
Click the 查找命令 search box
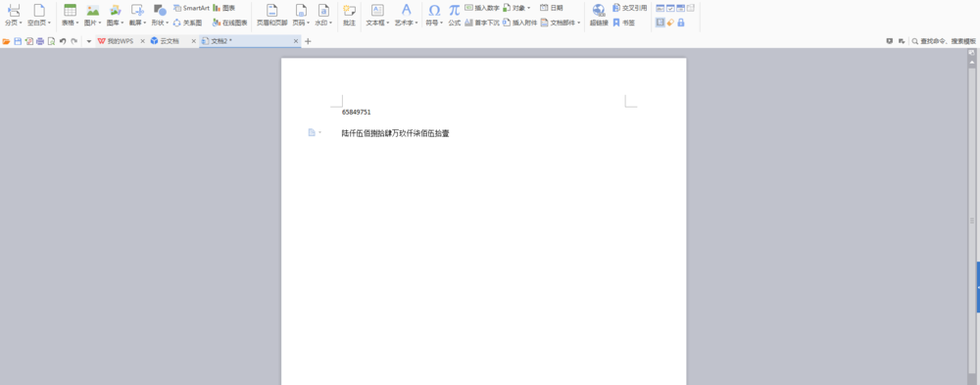click(944, 41)
